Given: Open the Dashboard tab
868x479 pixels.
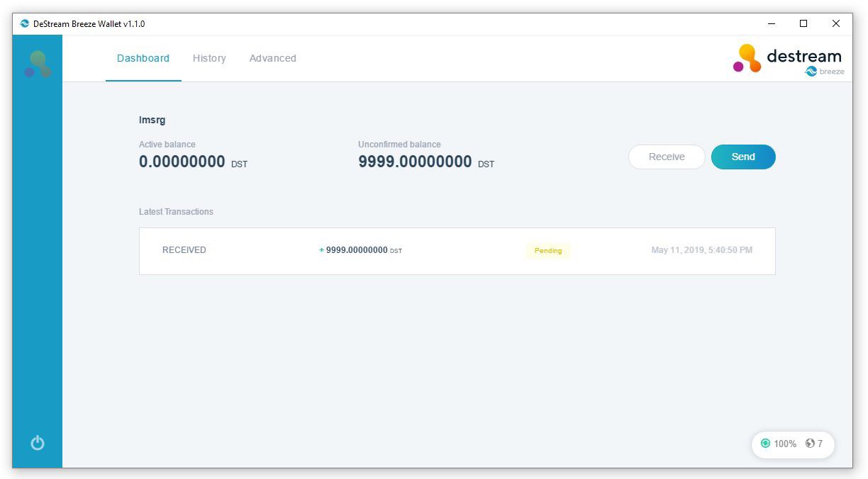Looking at the screenshot, I should [143, 58].
